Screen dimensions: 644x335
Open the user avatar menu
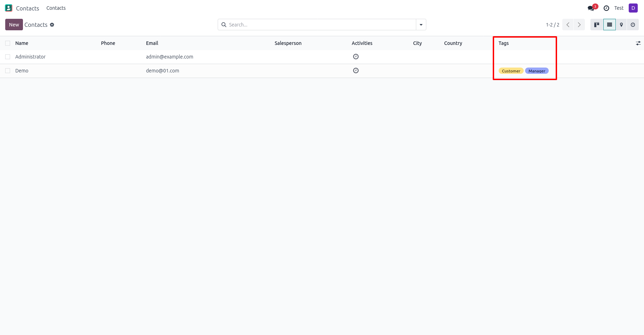(633, 8)
